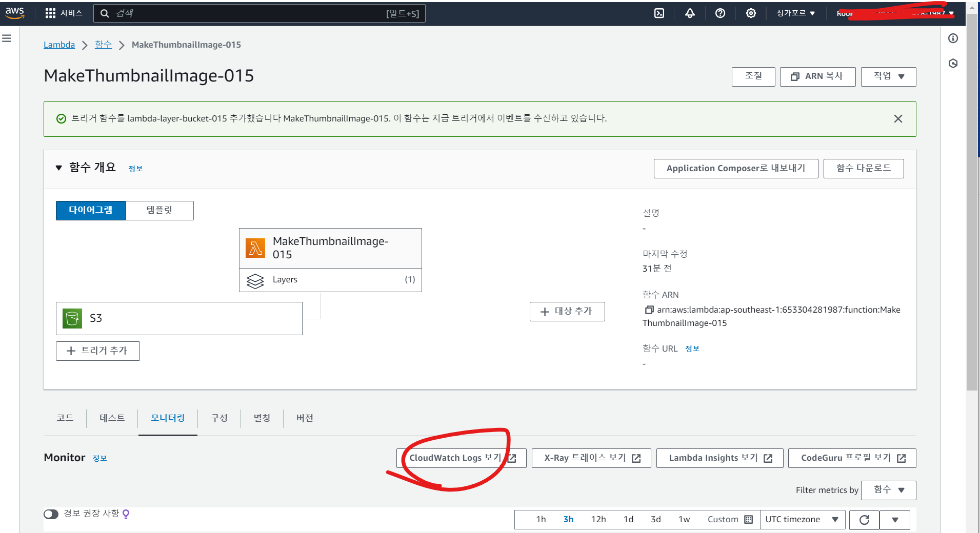
Task: Open X-Ray 트레이스 보기
Action: (591, 458)
